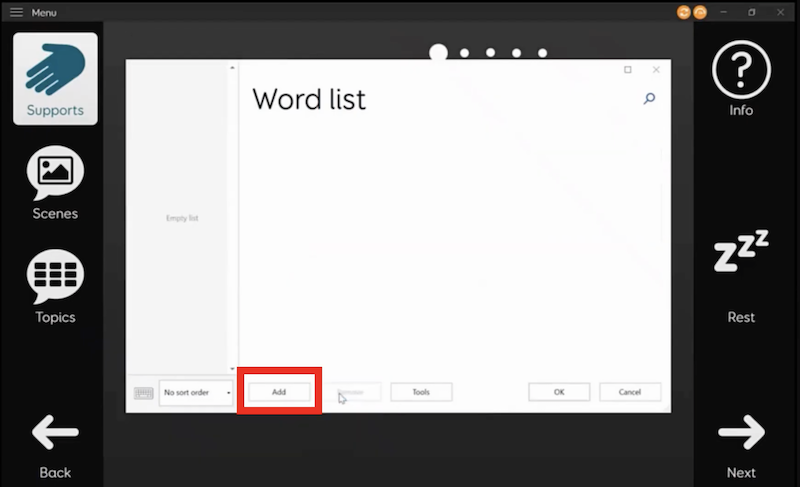800x487 pixels.
Task: Open the Supports section
Action: (55, 78)
